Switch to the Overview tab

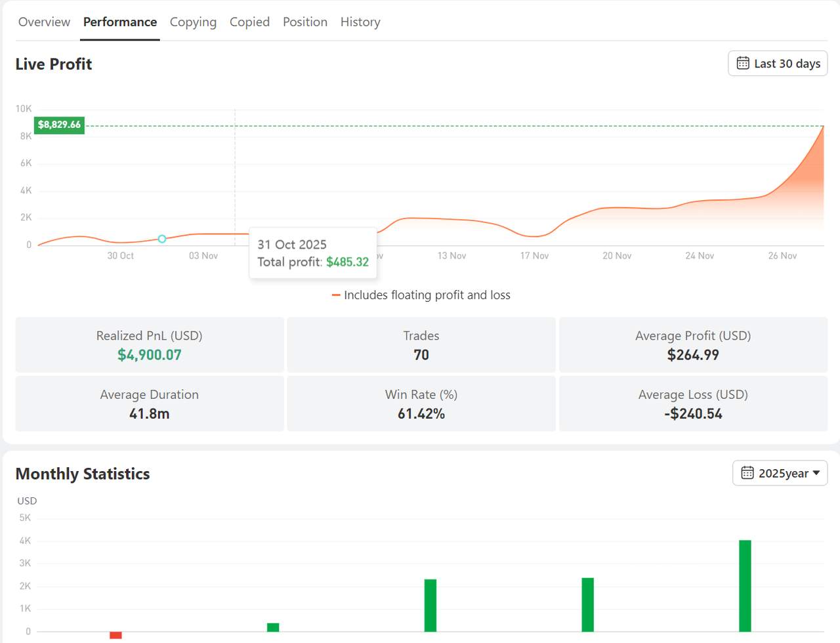tap(43, 22)
